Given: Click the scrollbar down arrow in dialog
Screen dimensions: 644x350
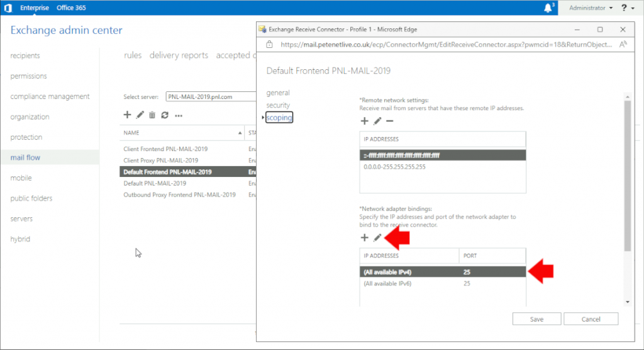Looking at the screenshot, I should 627,302.
